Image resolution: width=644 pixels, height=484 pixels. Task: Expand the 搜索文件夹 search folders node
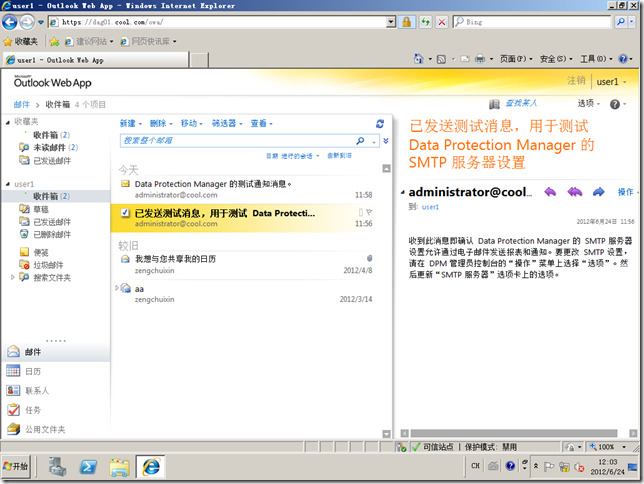pos(12,277)
